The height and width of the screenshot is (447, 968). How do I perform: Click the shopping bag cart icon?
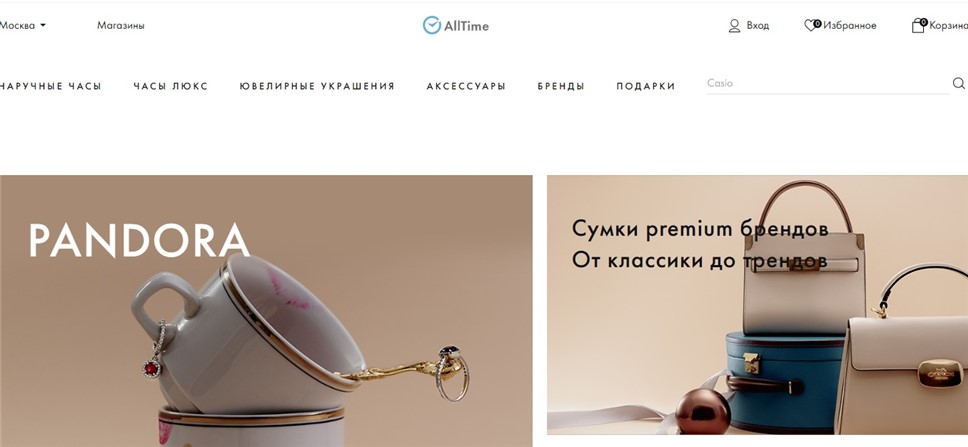[x=919, y=25]
